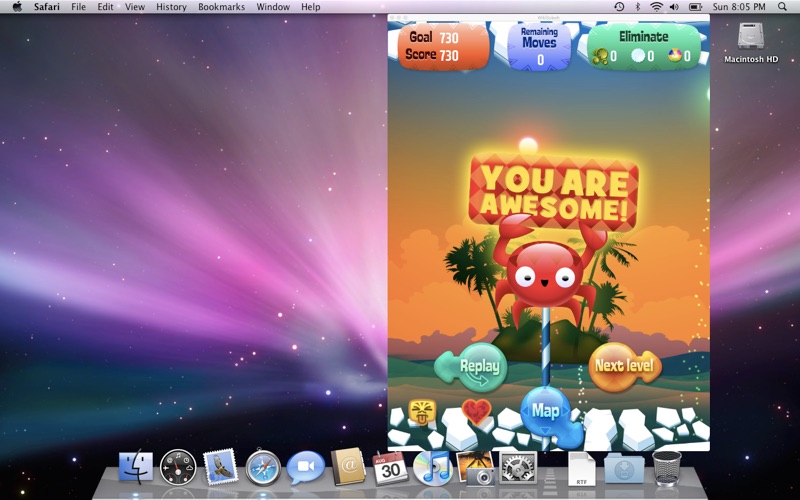Click the Goal and Score panel
Viewport: 800px width, 500px height.
pos(443,46)
